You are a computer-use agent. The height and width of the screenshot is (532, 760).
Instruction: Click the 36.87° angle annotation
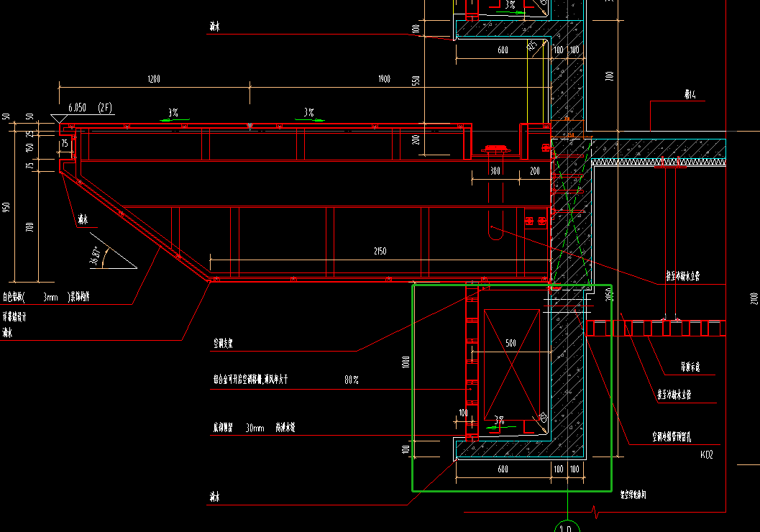tap(96, 257)
